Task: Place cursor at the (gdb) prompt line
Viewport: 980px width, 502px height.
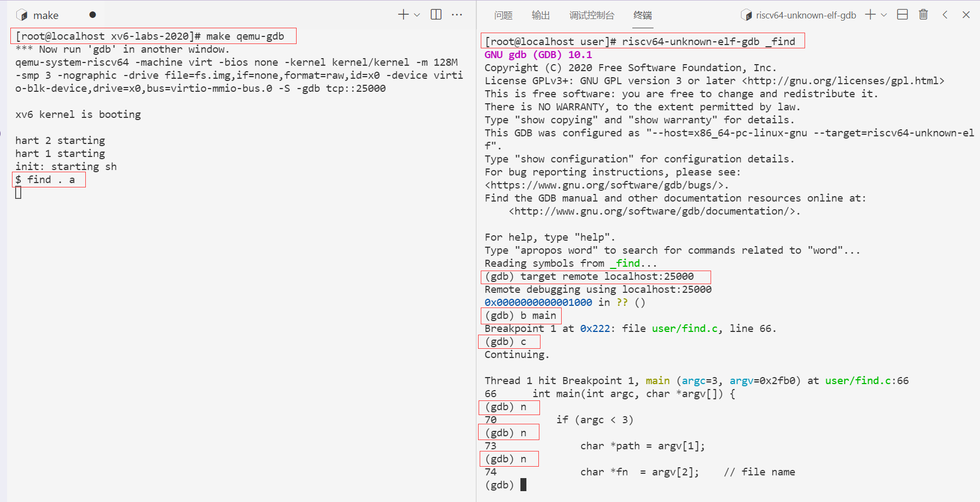Action: 499,484
